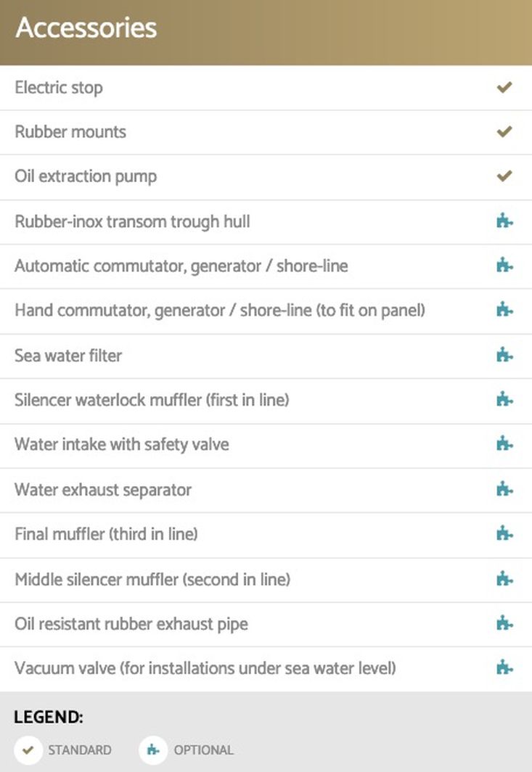This screenshot has height=772, width=532.
Task: Click the STANDARD legend checkmark circle
Action: (x=28, y=750)
